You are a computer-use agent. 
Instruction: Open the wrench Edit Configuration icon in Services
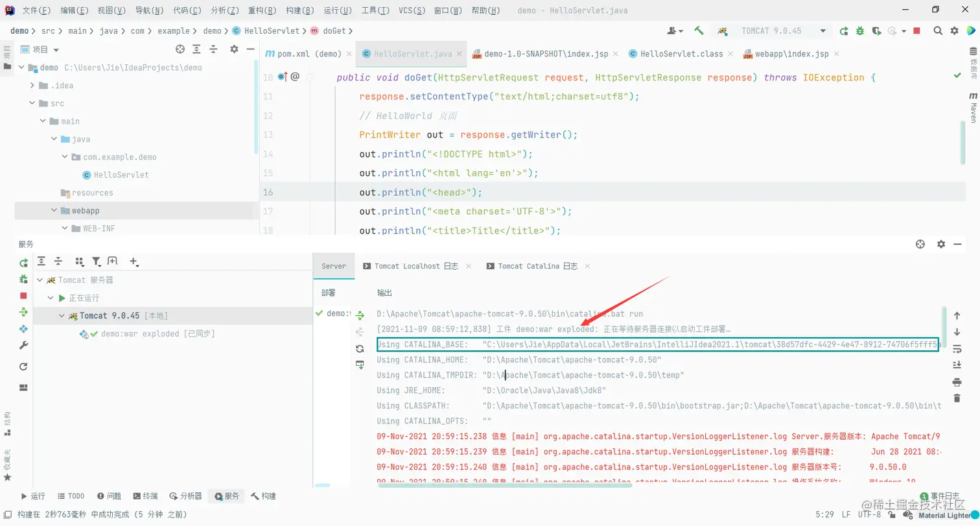(24, 346)
